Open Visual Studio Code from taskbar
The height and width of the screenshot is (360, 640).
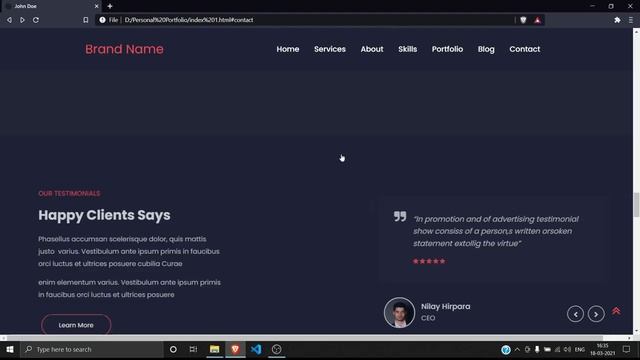coord(256,349)
